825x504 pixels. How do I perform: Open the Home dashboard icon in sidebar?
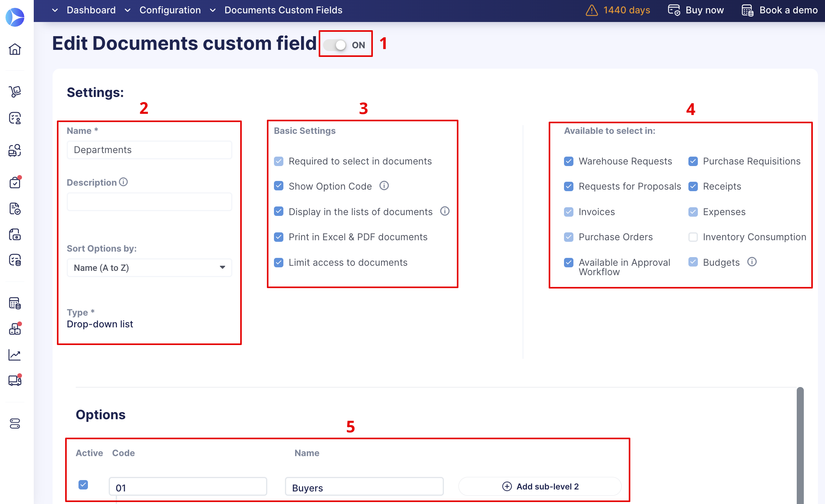pos(15,50)
